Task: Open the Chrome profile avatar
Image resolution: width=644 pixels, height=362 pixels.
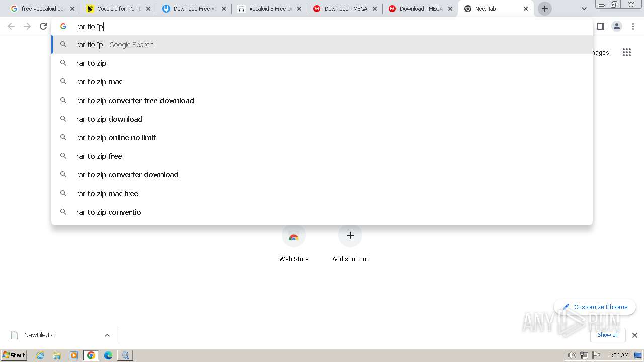Action: click(617, 26)
